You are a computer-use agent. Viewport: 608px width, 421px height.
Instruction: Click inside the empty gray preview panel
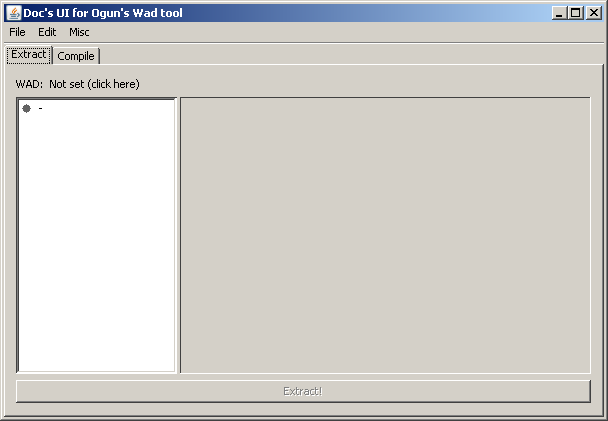pyautogui.click(x=385, y=235)
